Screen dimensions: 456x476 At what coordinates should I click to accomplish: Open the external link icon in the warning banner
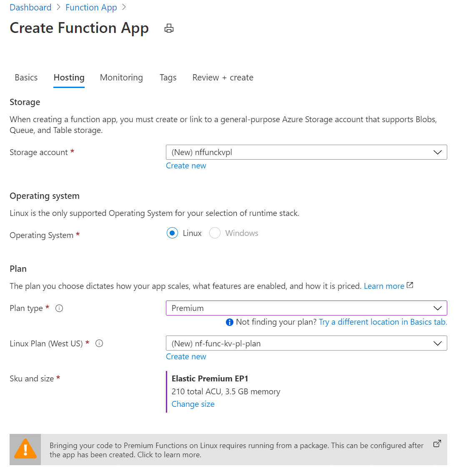point(436,444)
